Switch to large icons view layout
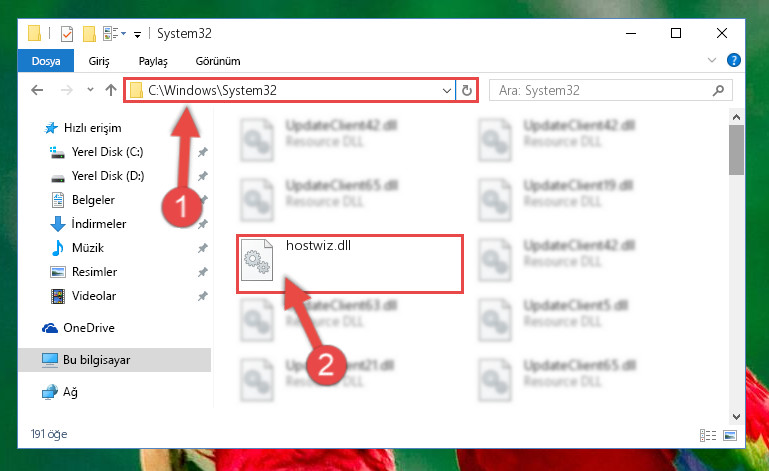 pos(730,435)
